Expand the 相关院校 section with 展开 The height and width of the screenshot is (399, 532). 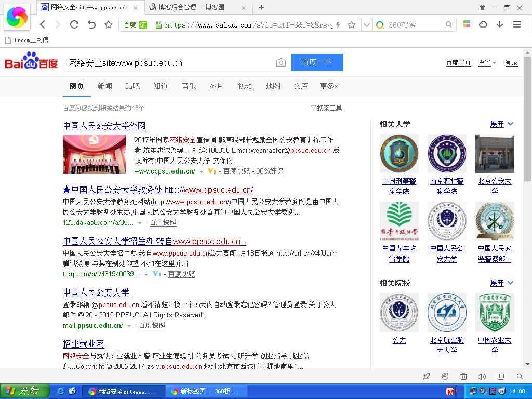click(x=502, y=283)
